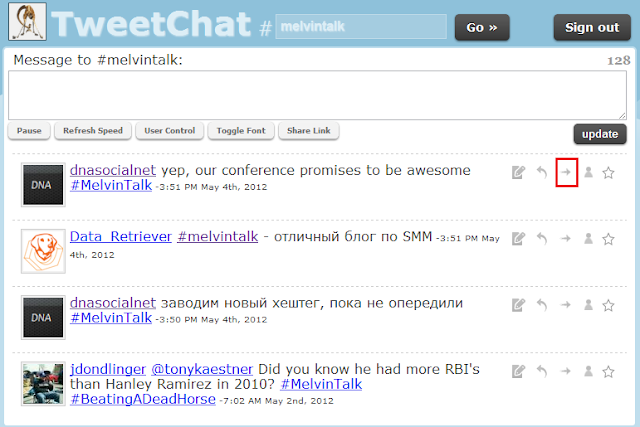Reply to the second dnasocialnet tweet

(542, 305)
